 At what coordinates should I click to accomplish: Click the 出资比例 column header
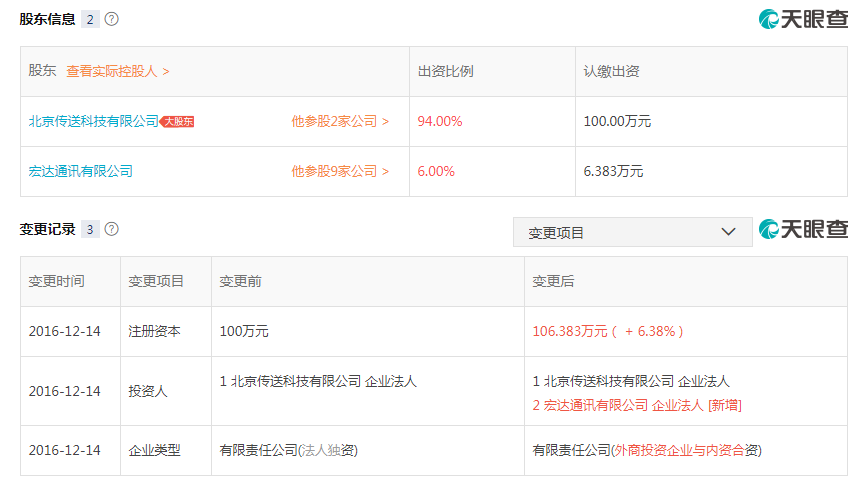click(445, 71)
